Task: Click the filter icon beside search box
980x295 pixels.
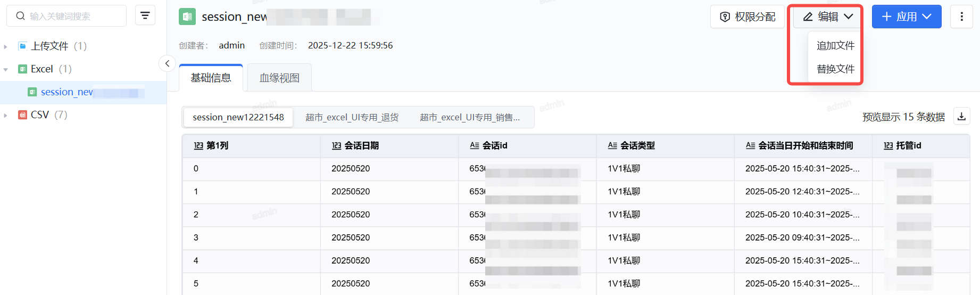Action: click(x=145, y=15)
